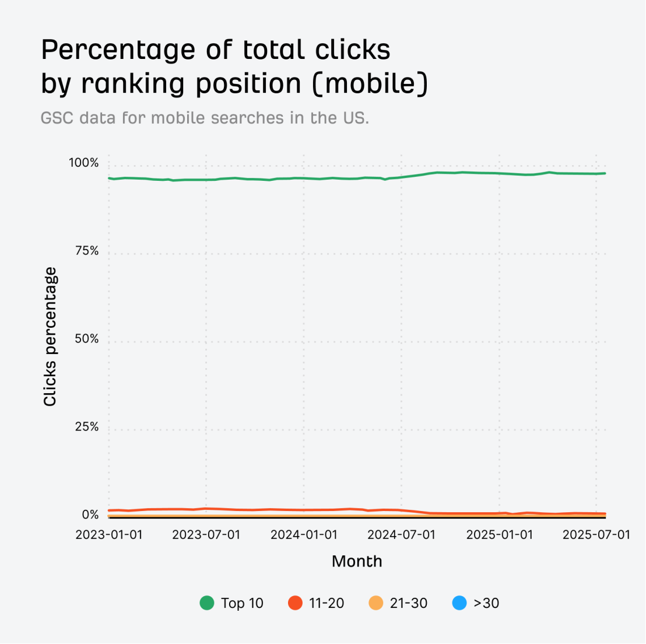Image resolution: width=646 pixels, height=644 pixels.
Task: Click the blue >30 legend circle
Action: (459, 603)
